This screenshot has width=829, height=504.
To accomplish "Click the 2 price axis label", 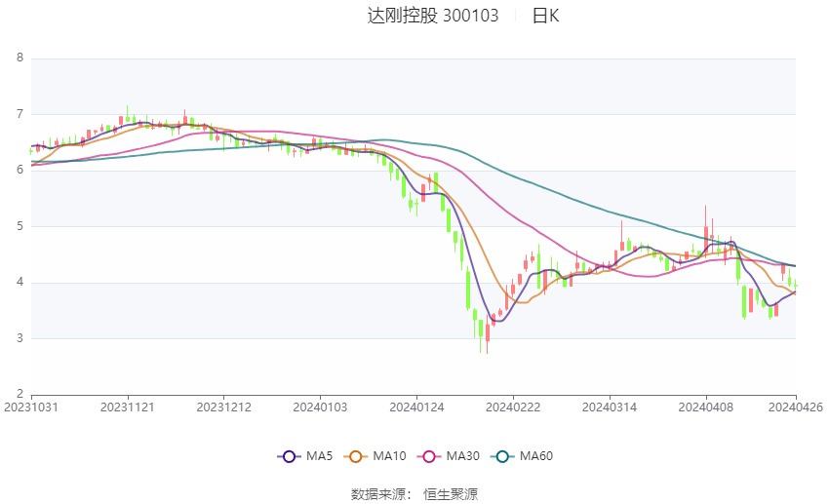I will [x=20, y=395].
